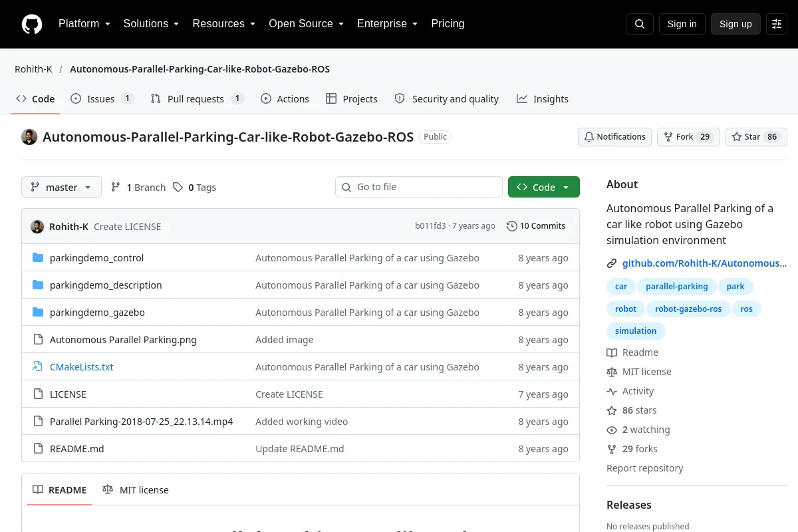Click the eye icon beside 2 watching
The image size is (798, 532).
click(x=612, y=430)
